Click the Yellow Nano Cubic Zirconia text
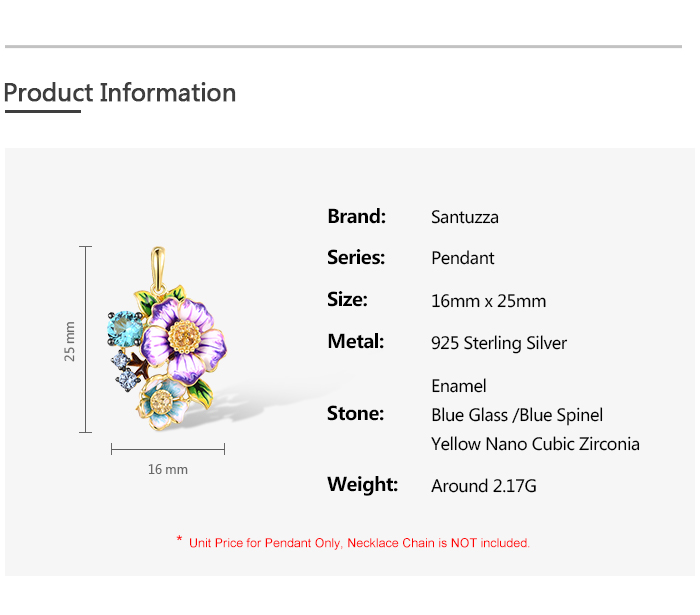 [535, 444]
